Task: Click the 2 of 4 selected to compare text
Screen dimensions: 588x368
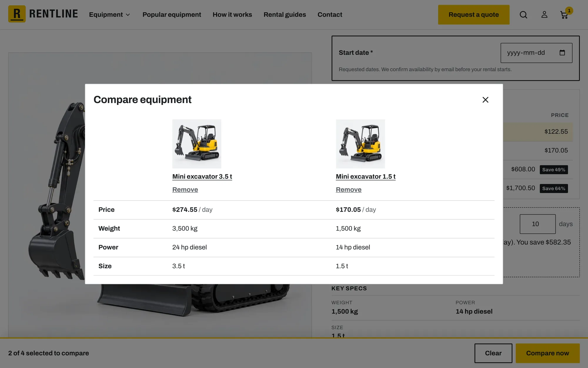Action: [49, 353]
